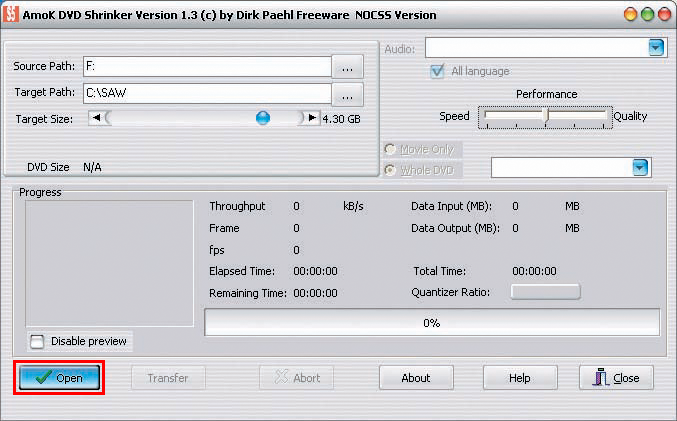Click the Speed label beside the slider
The height and width of the screenshot is (421, 677).
coord(454,117)
